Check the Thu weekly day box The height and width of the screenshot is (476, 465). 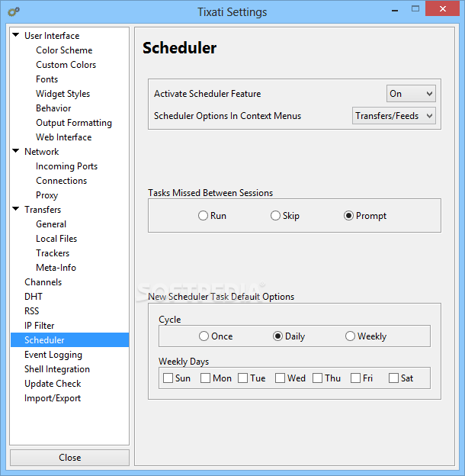click(318, 378)
